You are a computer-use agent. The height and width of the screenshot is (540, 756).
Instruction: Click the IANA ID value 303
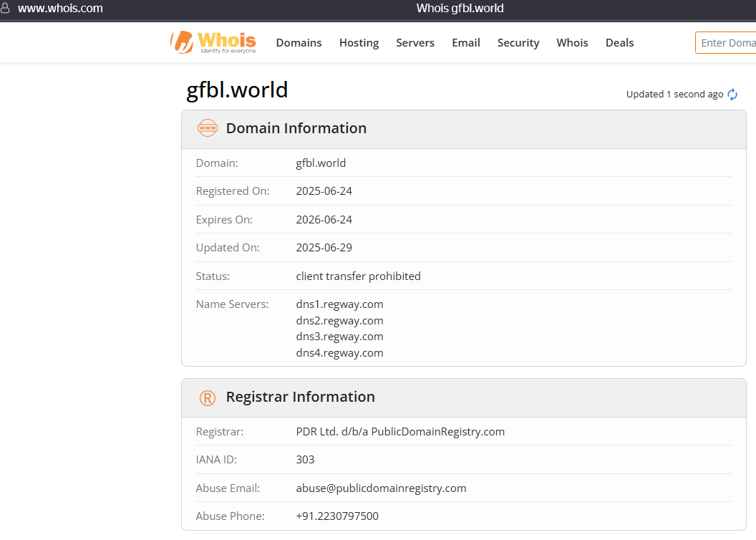[305, 460]
